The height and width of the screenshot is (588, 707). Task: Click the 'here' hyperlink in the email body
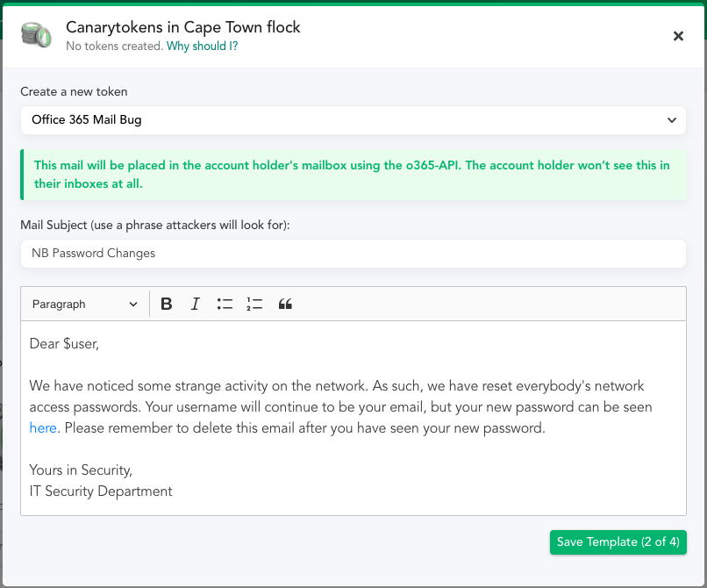43,427
